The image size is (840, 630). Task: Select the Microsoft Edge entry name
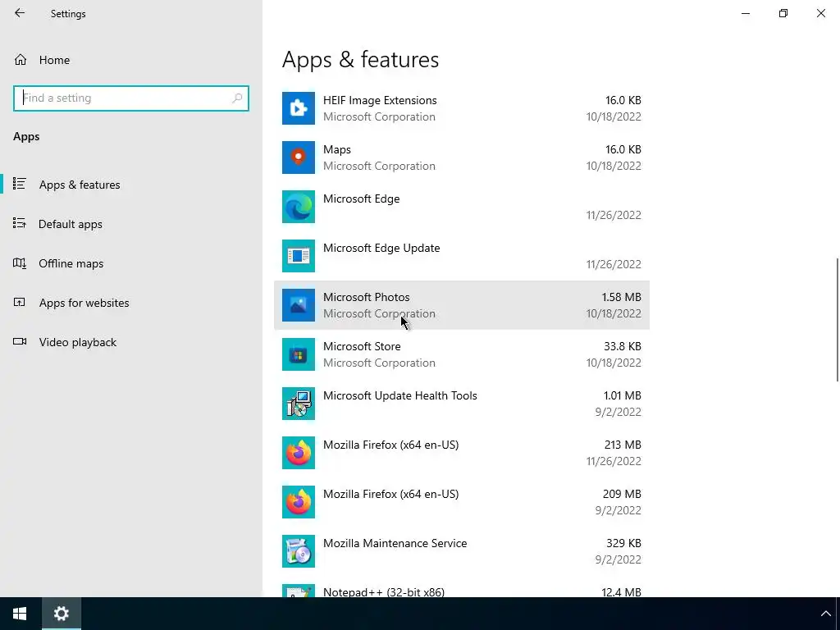[x=361, y=199]
